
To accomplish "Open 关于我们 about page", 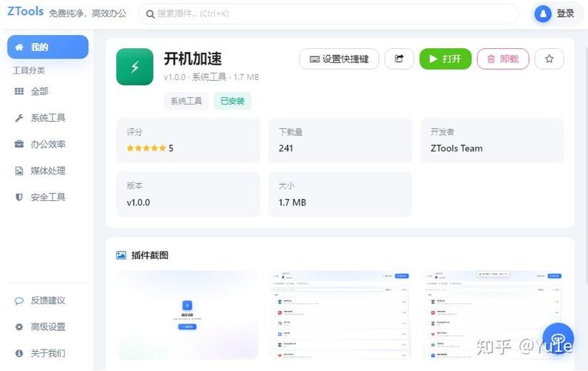I will pos(47,353).
